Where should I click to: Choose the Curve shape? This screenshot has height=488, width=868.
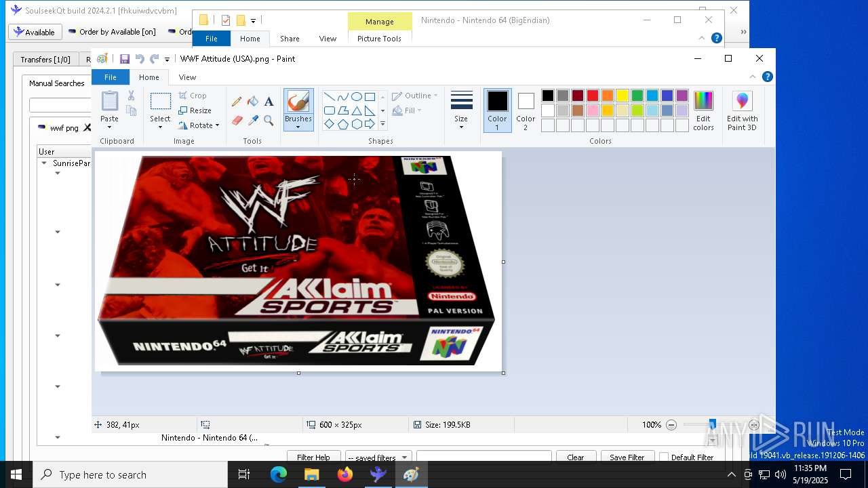342,96
